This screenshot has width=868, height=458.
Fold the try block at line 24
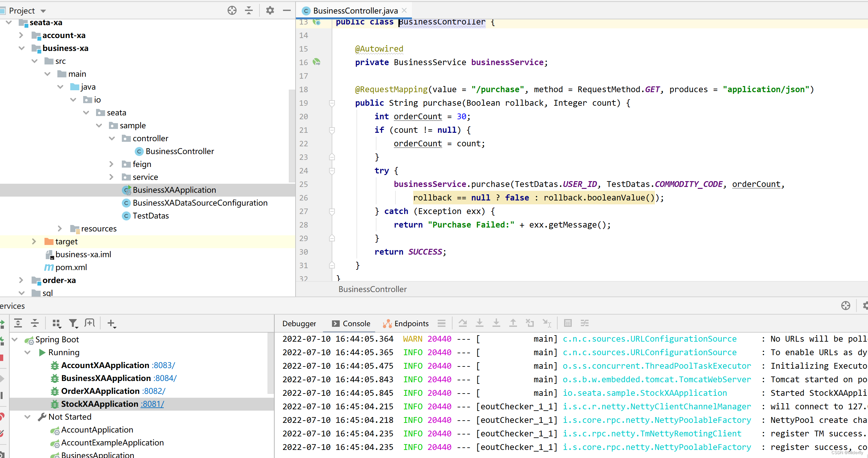tap(332, 171)
